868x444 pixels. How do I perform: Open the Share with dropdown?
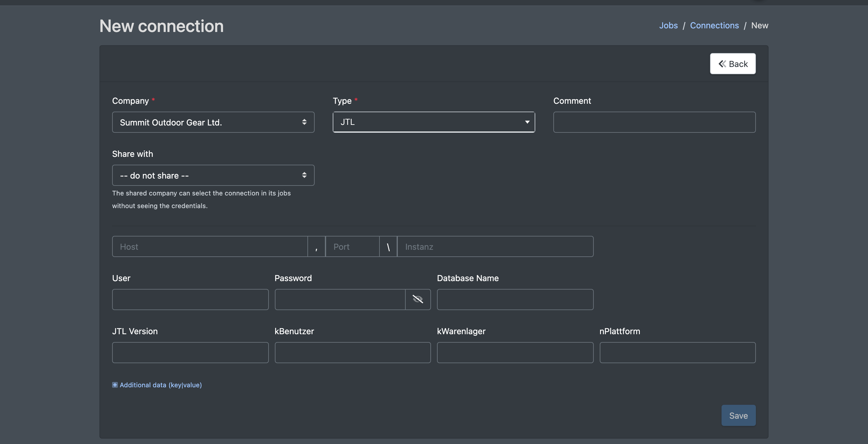tap(213, 175)
